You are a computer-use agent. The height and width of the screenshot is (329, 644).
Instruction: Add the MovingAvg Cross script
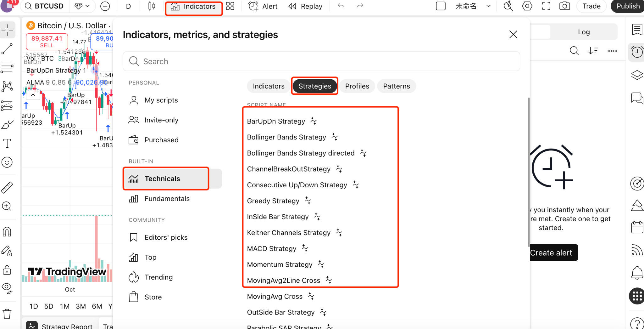[x=275, y=296]
